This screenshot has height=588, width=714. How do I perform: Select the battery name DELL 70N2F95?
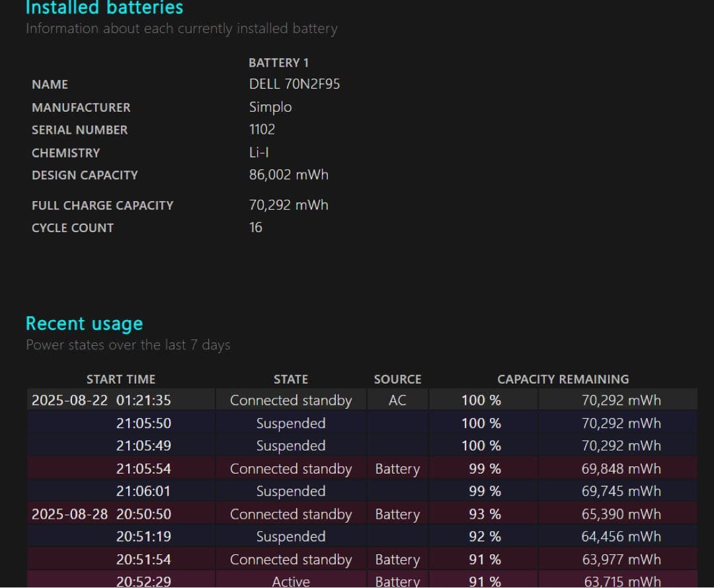(294, 84)
